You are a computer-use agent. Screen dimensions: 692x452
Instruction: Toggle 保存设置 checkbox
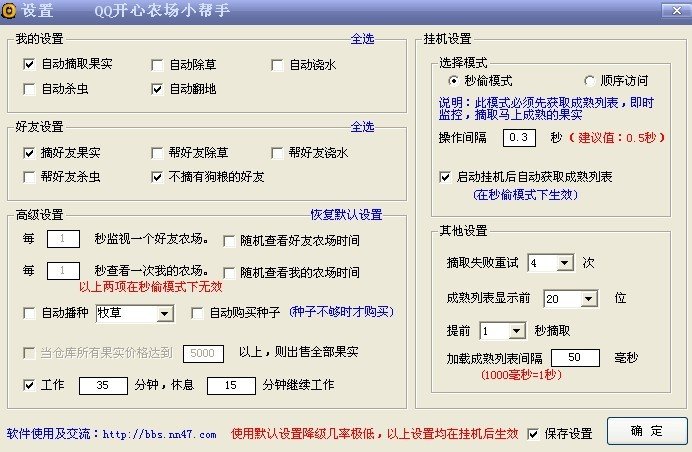click(533, 434)
